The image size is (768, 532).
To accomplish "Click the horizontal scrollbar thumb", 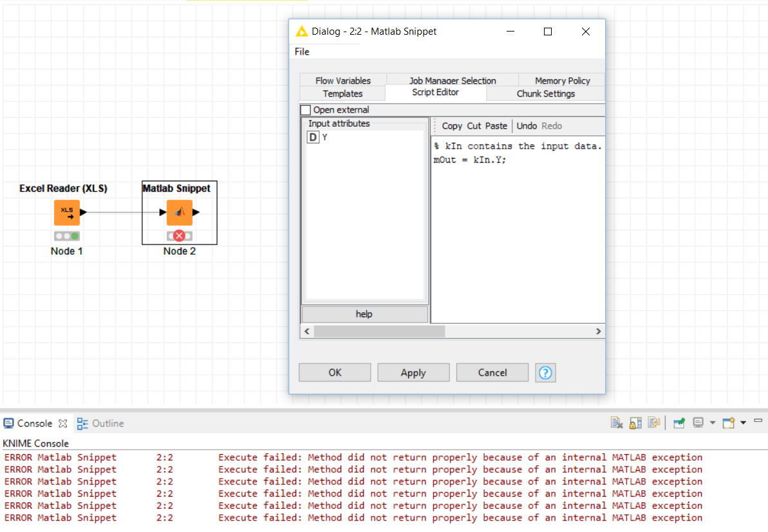I will click(x=379, y=331).
